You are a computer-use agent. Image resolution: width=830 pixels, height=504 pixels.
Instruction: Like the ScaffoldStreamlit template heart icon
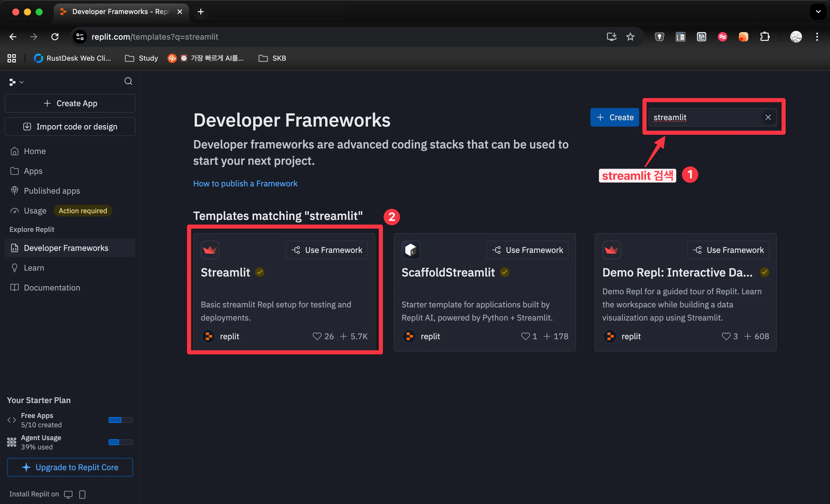coord(525,336)
